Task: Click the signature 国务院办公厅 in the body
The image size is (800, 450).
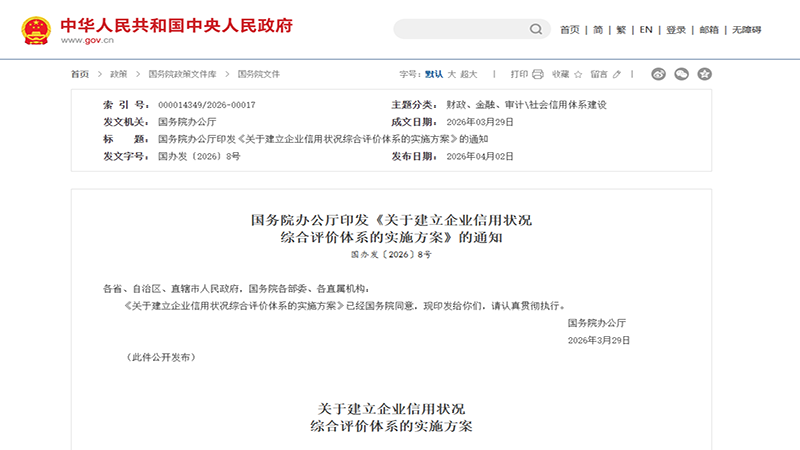Action: (596, 323)
